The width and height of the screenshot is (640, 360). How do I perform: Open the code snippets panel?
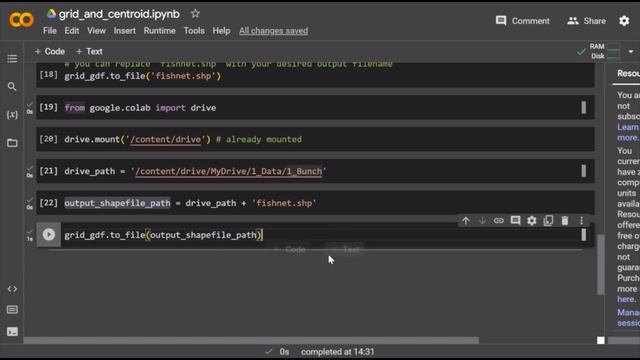12,289
